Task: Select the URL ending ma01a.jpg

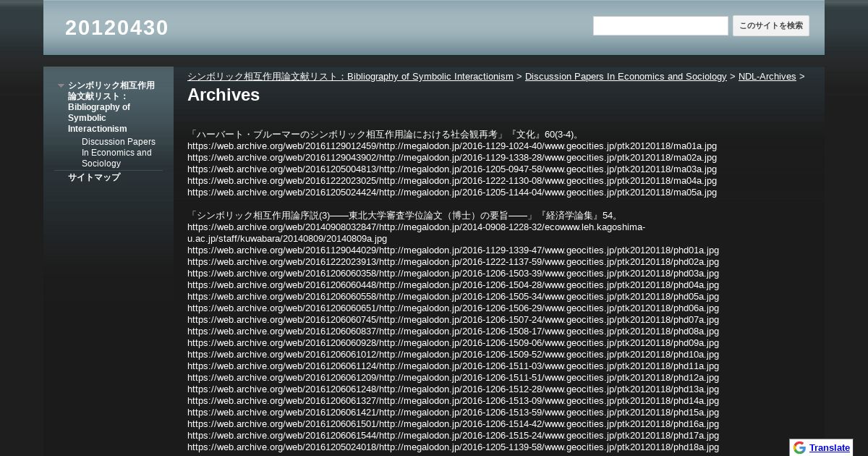Action: coord(452,146)
